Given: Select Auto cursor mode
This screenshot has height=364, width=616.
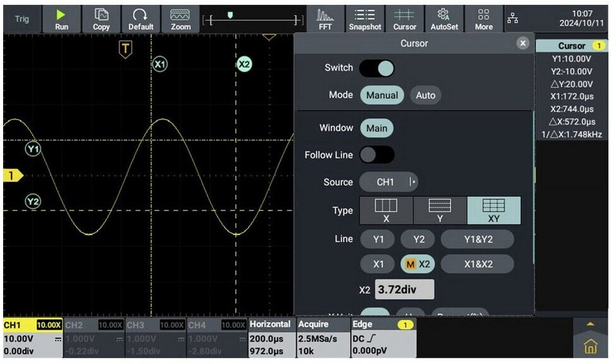Looking at the screenshot, I should (x=426, y=96).
